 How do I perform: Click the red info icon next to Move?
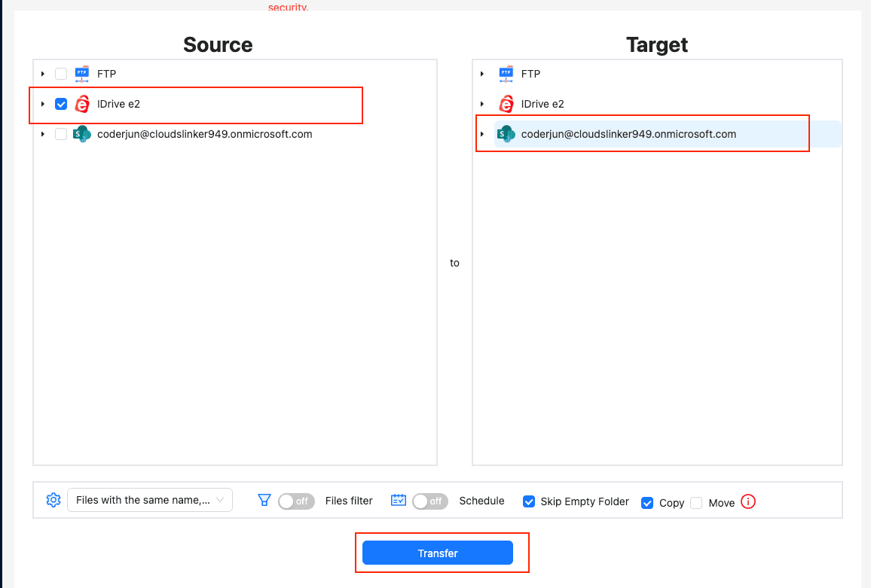tap(750, 502)
